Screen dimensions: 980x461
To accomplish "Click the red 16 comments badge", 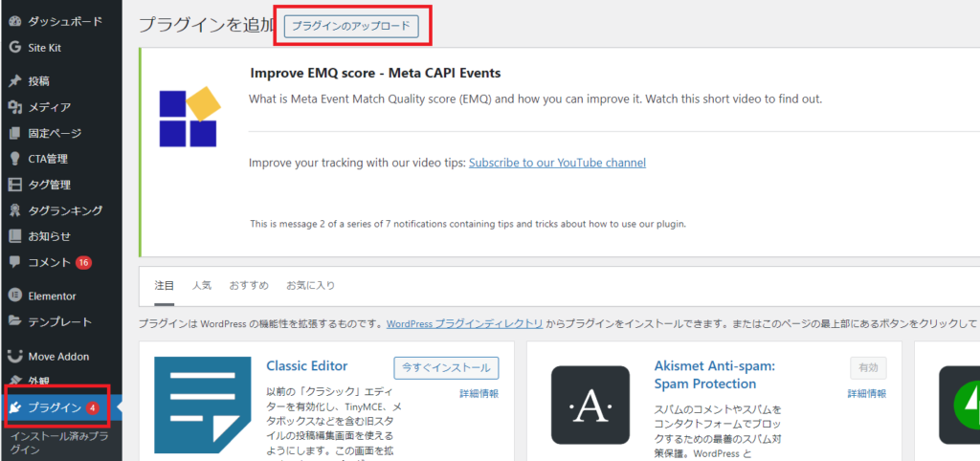I will coord(84,262).
